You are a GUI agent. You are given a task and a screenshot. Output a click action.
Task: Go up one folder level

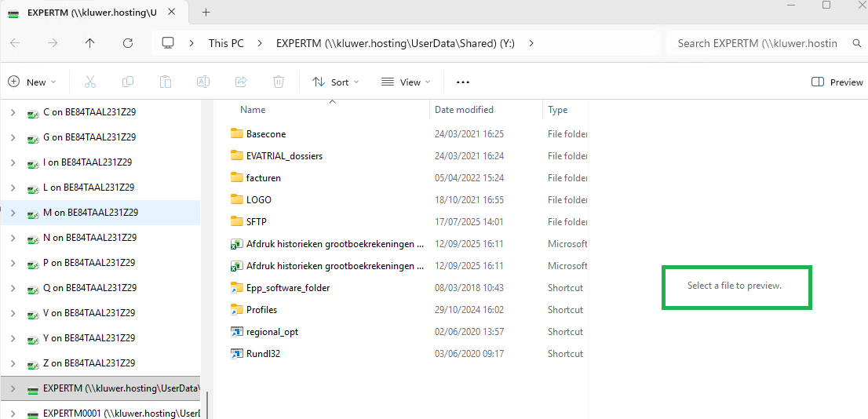(90, 43)
